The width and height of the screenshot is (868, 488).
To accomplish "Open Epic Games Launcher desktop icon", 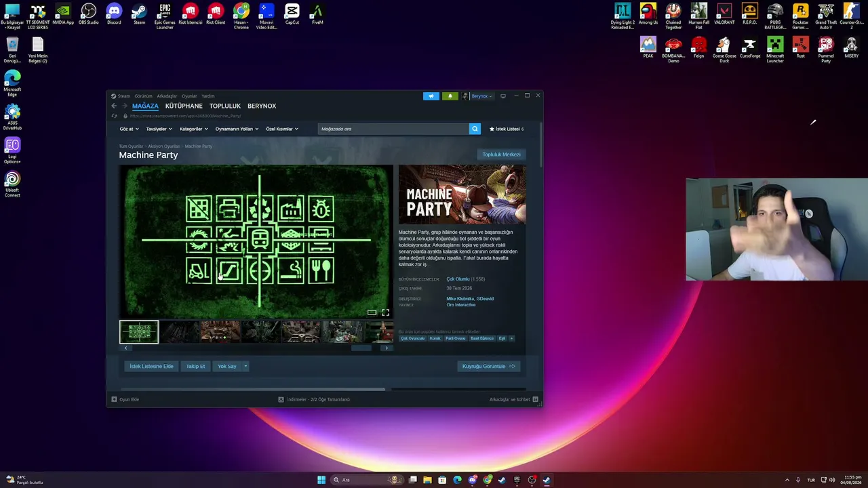I will (165, 16).
